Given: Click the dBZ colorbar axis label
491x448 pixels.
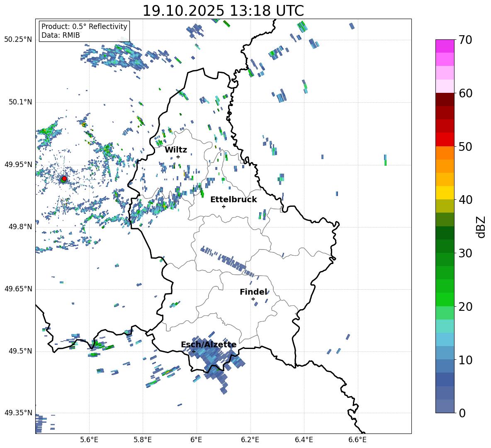Looking at the screenshot, I should click(x=481, y=227).
